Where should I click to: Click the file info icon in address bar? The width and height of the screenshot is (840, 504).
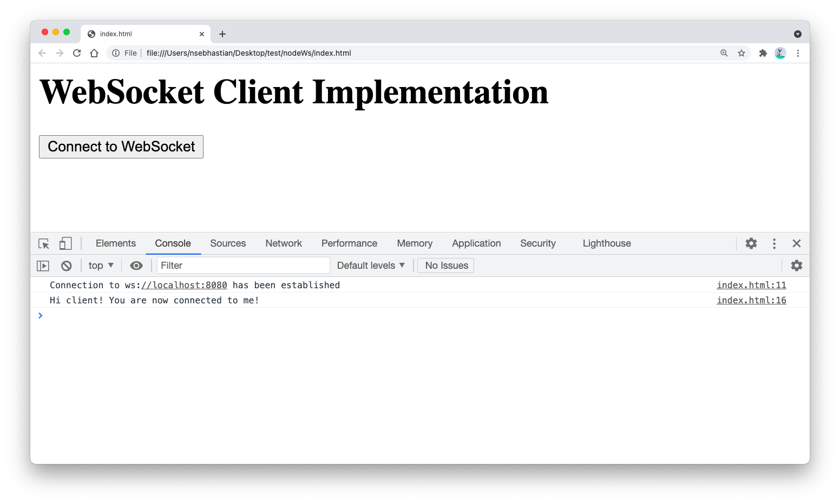(x=116, y=53)
